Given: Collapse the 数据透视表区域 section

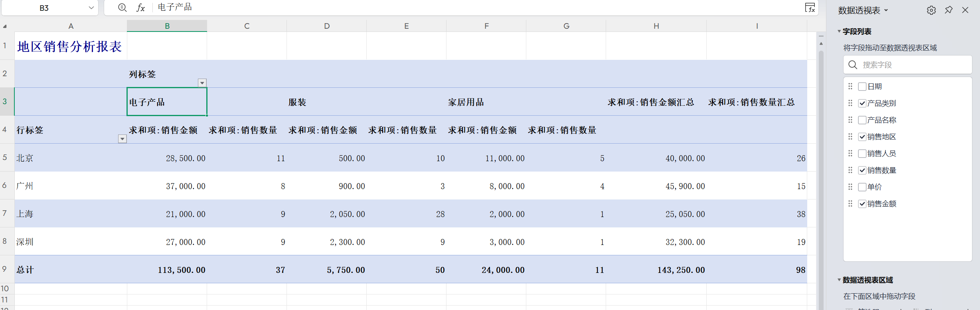Looking at the screenshot, I should pos(839,280).
